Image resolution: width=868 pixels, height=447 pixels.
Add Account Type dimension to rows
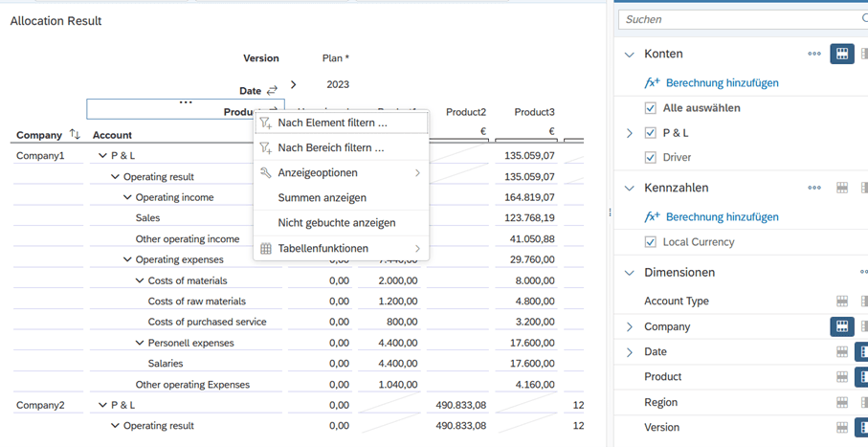click(x=841, y=302)
